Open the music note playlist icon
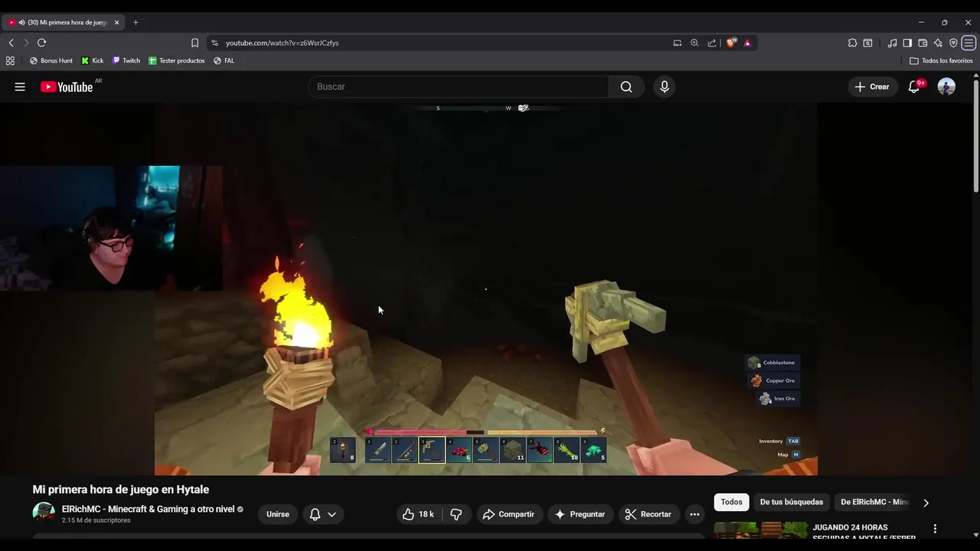Image resolution: width=980 pixels, height=551 pixels. tap(892, 43)
